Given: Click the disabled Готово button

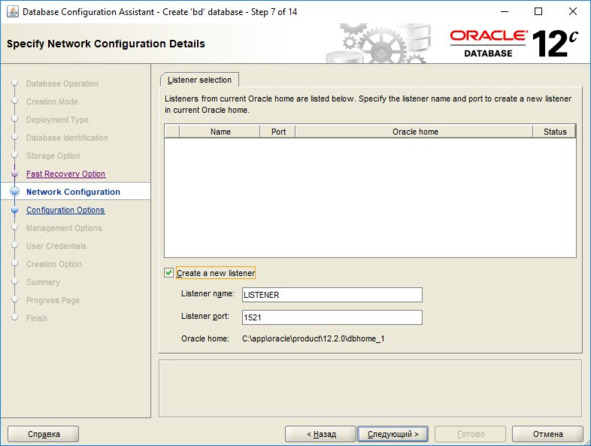Looking at the screenshot, I should point(470,434).
